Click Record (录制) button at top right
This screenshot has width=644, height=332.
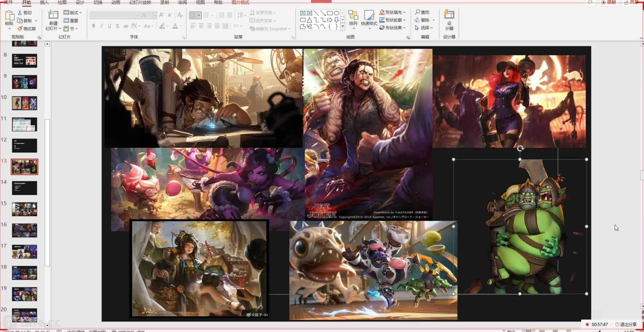click(x=609, y=2)
